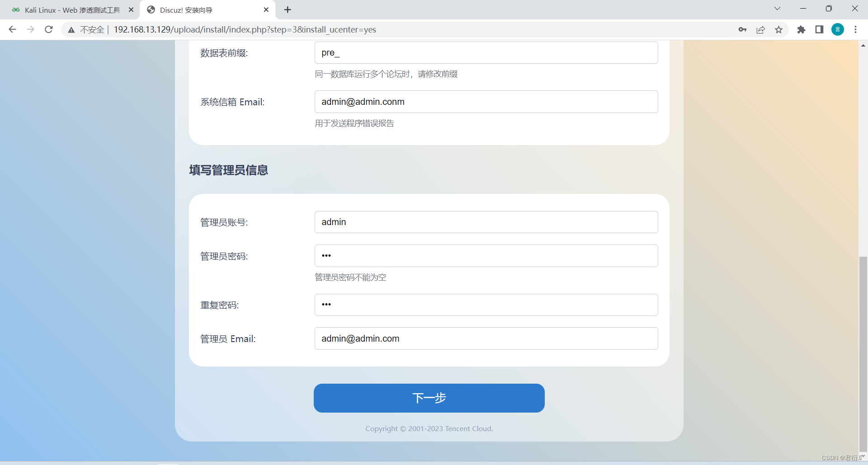Close the Kali Linux tab
The image size is (868, 465).
point(131,9)
